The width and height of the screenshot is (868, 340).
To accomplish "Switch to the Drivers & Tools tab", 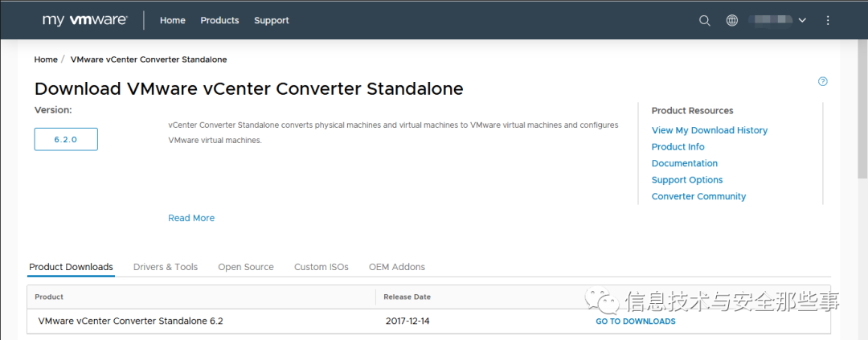I will 166,267.
